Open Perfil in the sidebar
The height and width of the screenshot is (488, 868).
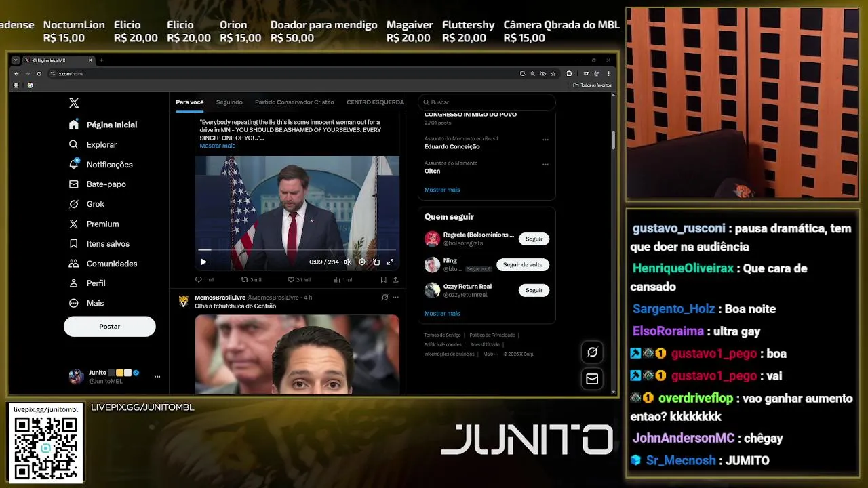tap(87, 283)
